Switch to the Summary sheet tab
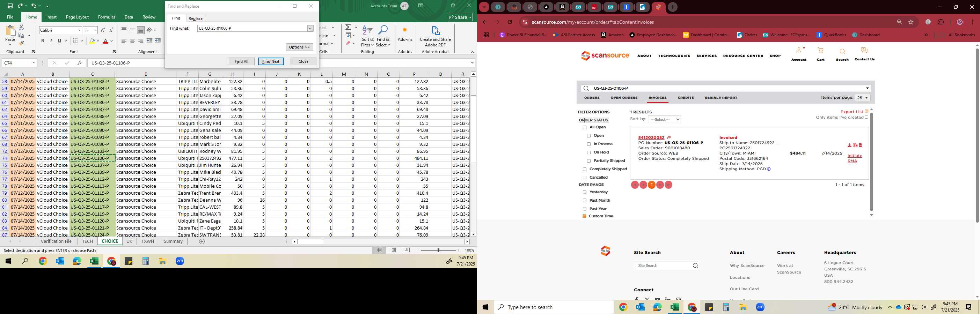 click(x=173, y=241)
